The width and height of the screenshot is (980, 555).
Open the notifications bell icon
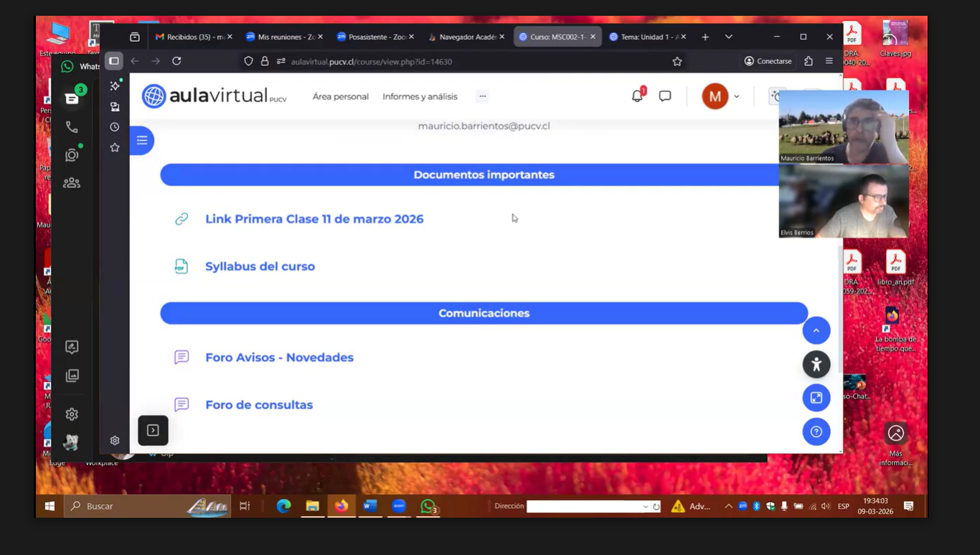[637, 96]
